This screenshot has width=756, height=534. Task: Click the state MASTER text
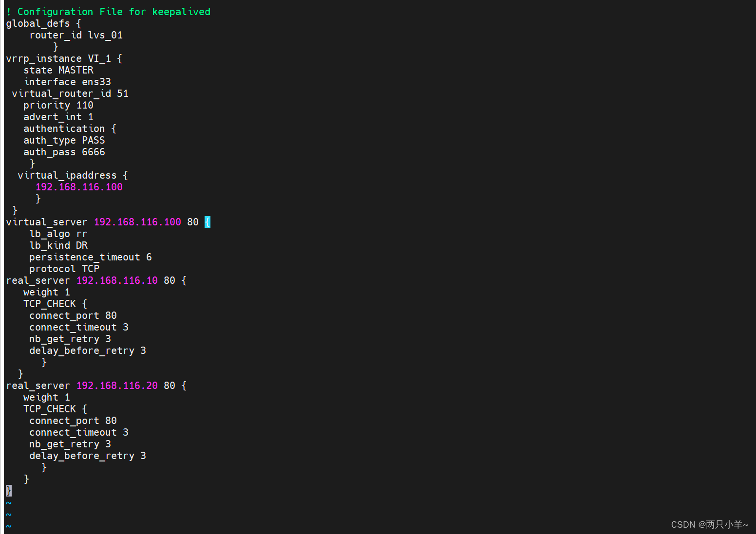(x=58, y=70)
